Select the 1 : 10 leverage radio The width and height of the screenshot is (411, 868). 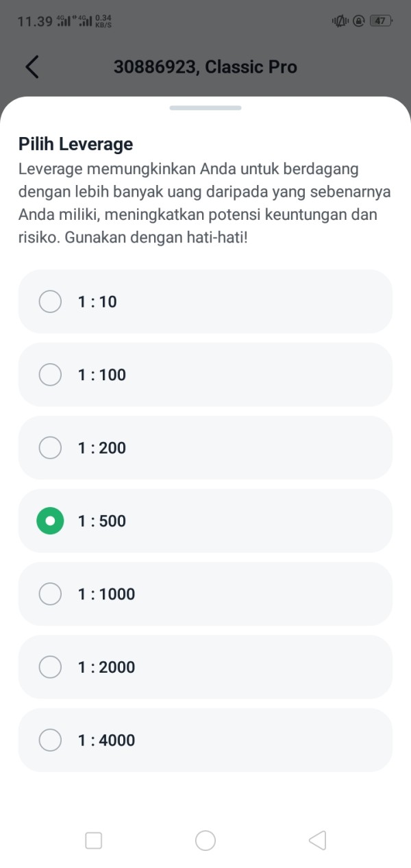pos(50,301)
